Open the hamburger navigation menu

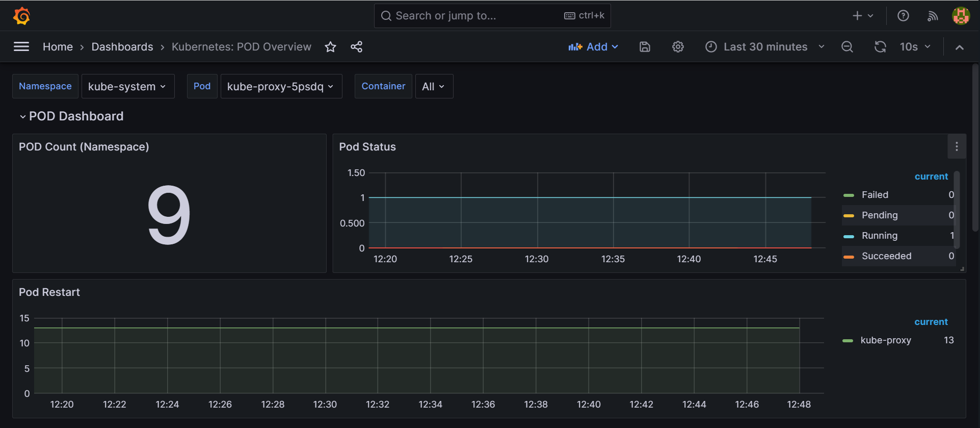[x=21, y=47]
